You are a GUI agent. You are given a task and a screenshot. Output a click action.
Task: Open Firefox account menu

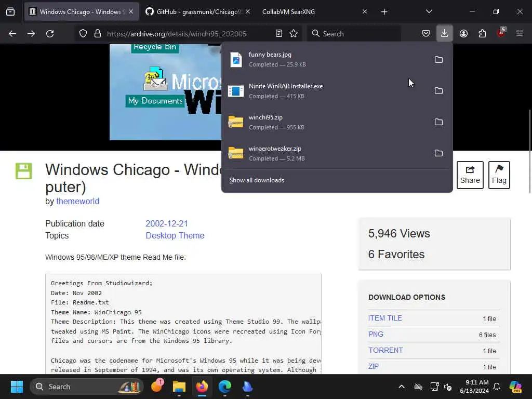pos(463,34)
